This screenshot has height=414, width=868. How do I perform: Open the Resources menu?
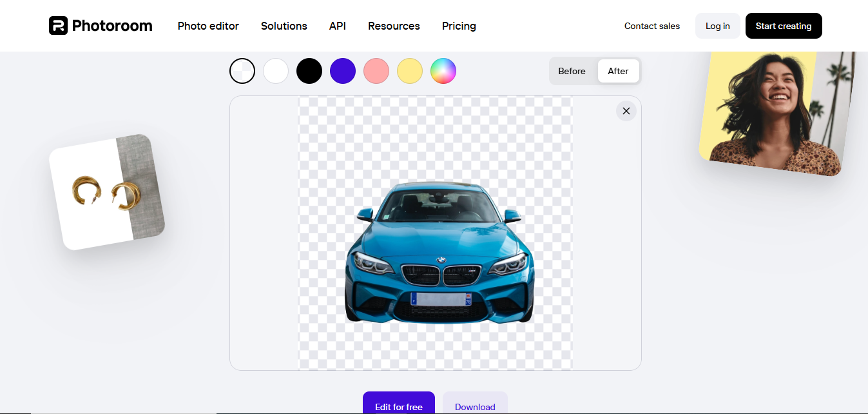point(393,26)
